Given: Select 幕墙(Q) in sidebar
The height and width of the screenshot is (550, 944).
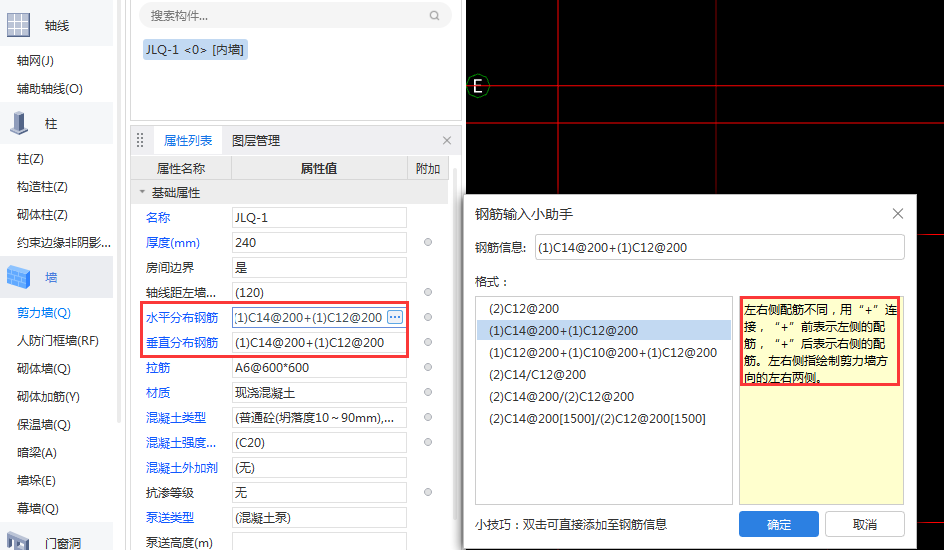Looking at the screenshot, I should click(x=38, y=508).
